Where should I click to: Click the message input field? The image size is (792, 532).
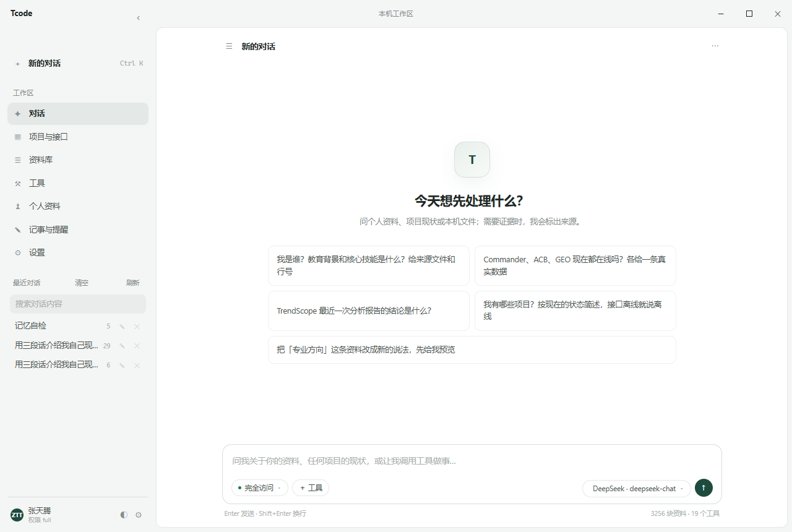pos(472,461)
